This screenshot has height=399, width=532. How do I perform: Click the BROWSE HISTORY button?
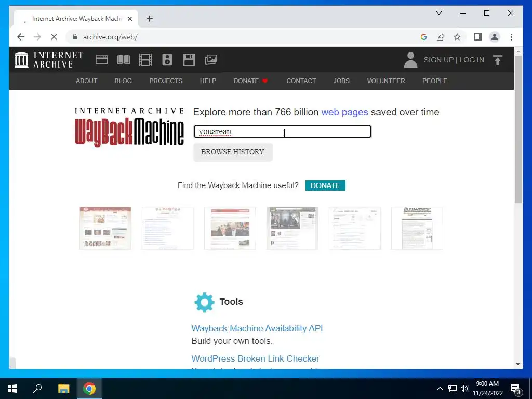pos(233,152)
